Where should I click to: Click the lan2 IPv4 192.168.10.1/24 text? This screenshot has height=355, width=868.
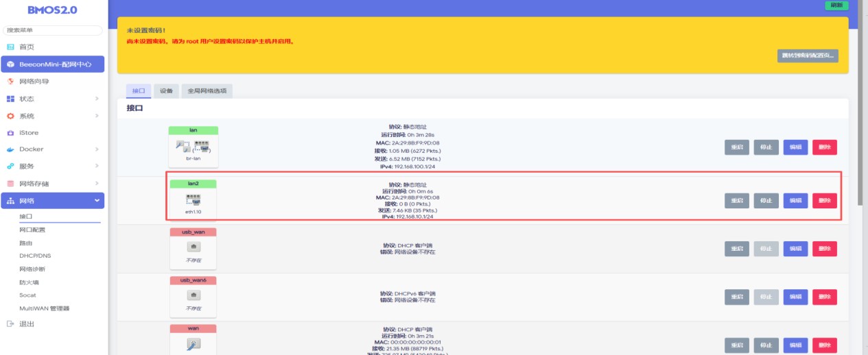pos(408,217)
